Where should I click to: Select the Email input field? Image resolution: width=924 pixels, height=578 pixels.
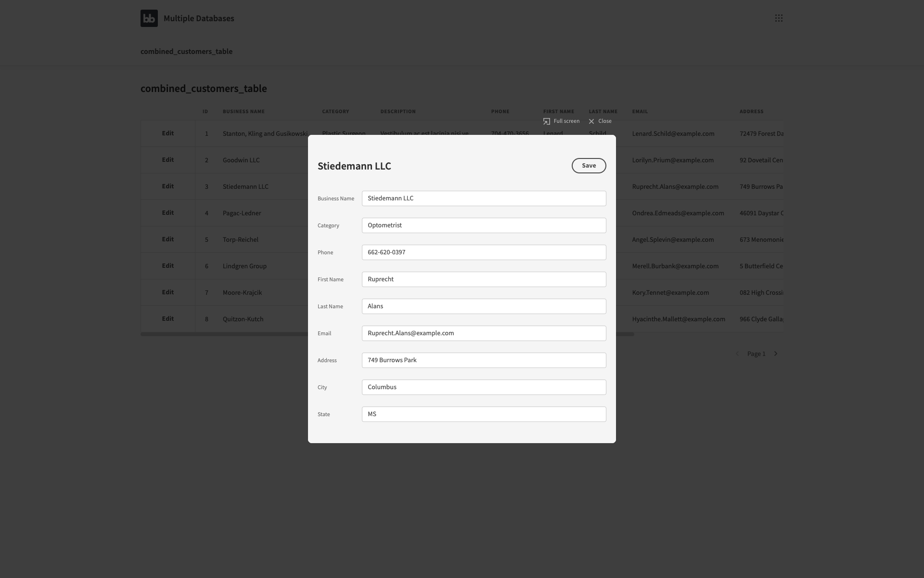coord(484,333)
